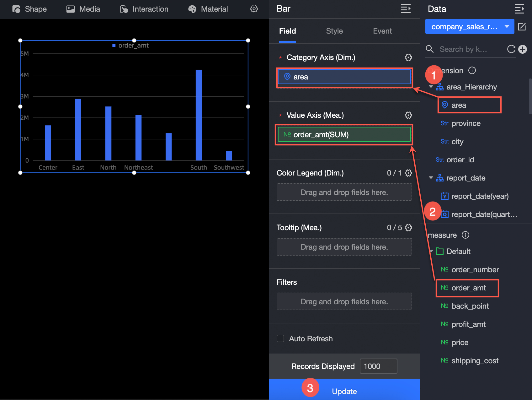This screenshot has width=532, height=400.
Task: Click the Records Displayed input field
Action: (378, 366)
